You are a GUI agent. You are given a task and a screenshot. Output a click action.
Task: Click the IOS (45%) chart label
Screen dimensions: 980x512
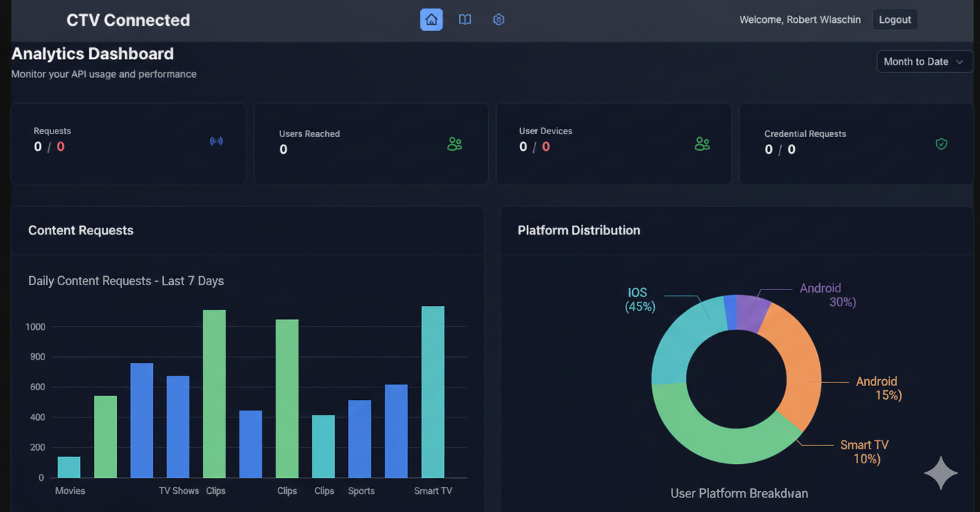[640, 300]
